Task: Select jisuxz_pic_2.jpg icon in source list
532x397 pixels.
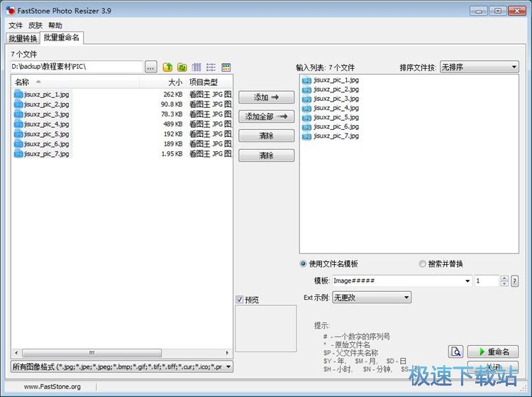Action: click(18, 104)
